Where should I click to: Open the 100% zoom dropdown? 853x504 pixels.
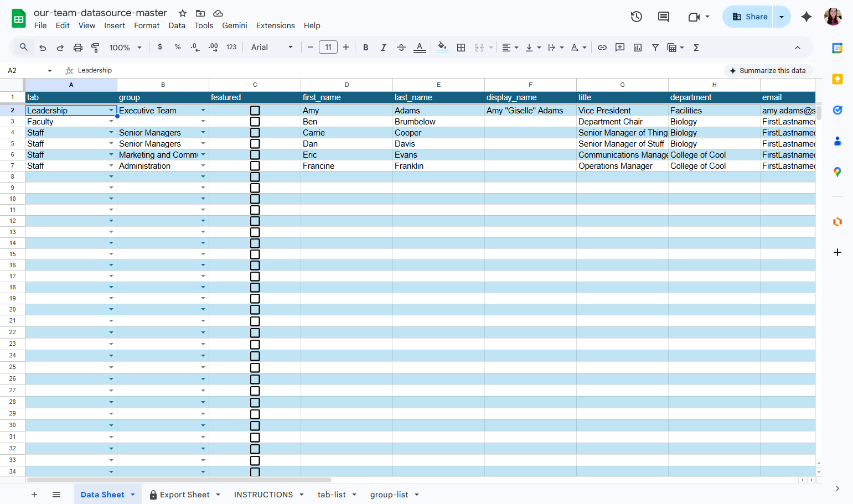[x=126, y=48]
